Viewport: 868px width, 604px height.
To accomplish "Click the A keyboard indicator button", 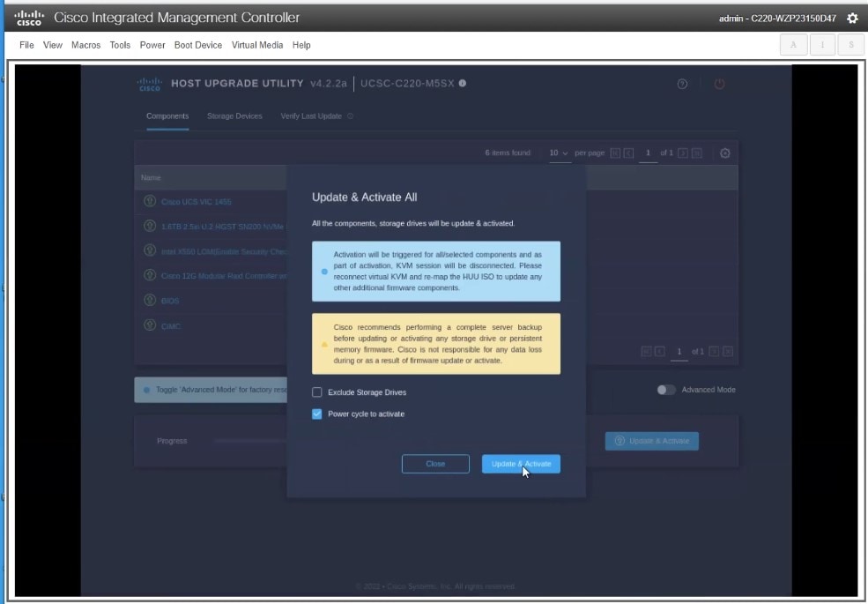I will pos(793,45).
